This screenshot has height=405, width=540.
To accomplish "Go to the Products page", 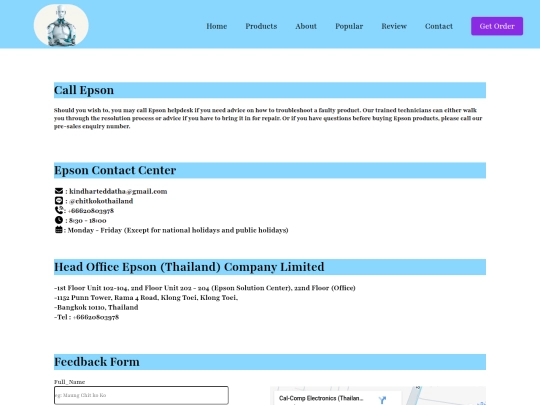I will tap(261, 26).
